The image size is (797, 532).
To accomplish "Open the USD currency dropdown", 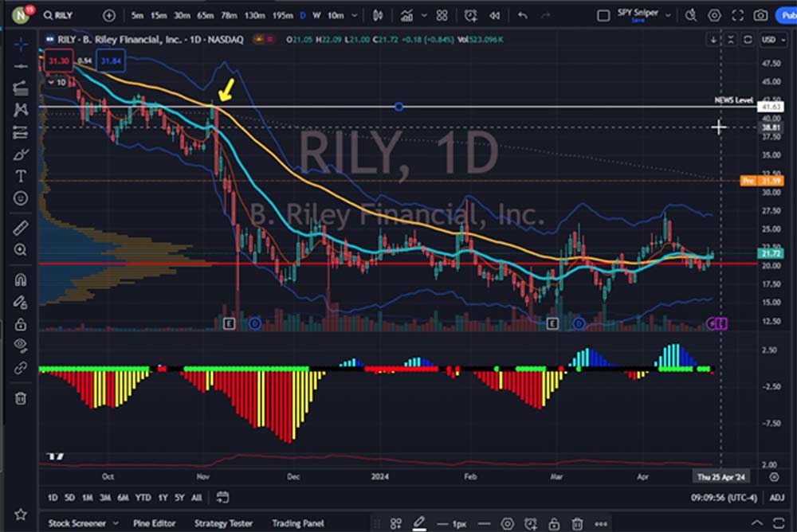I will click(x=770, y=39).
